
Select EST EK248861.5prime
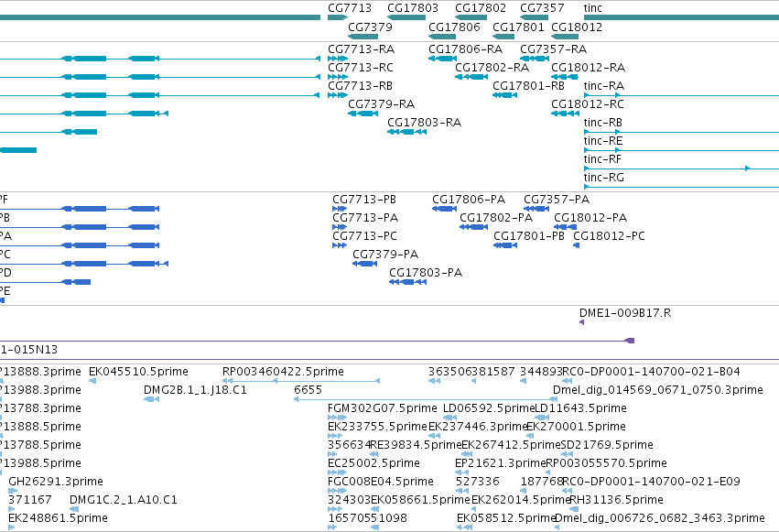(11, 527)
